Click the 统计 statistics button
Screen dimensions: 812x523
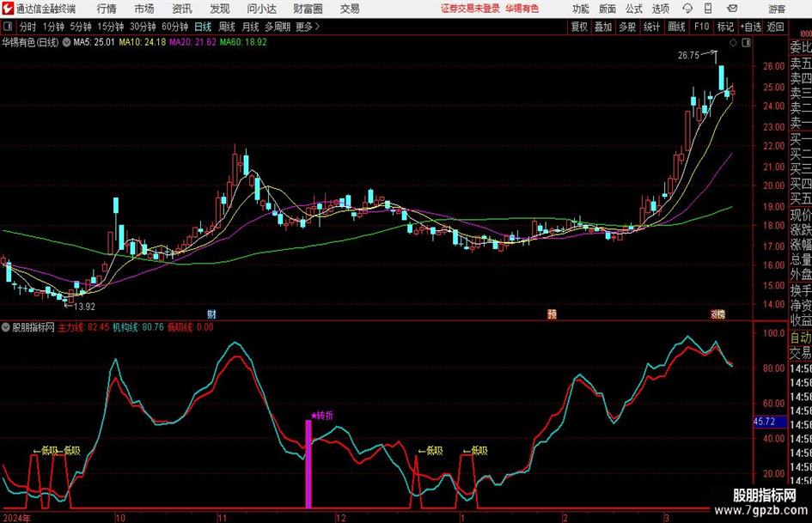click(651, 27)
